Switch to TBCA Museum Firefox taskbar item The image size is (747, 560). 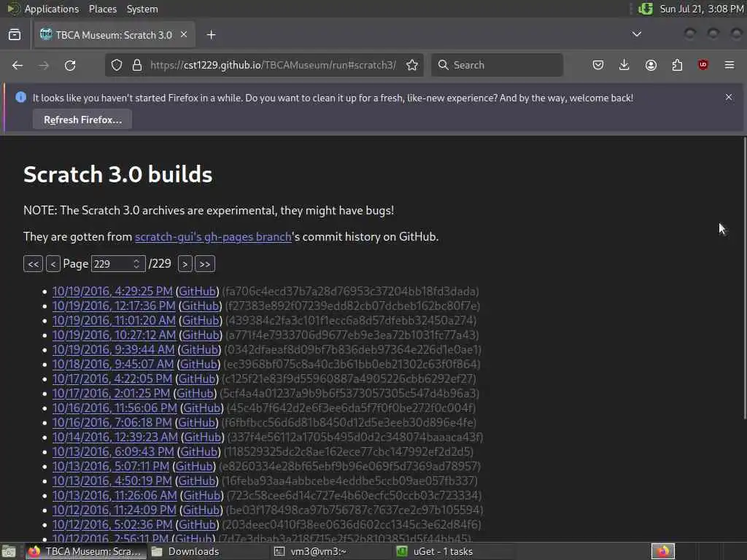click(85, 551)
